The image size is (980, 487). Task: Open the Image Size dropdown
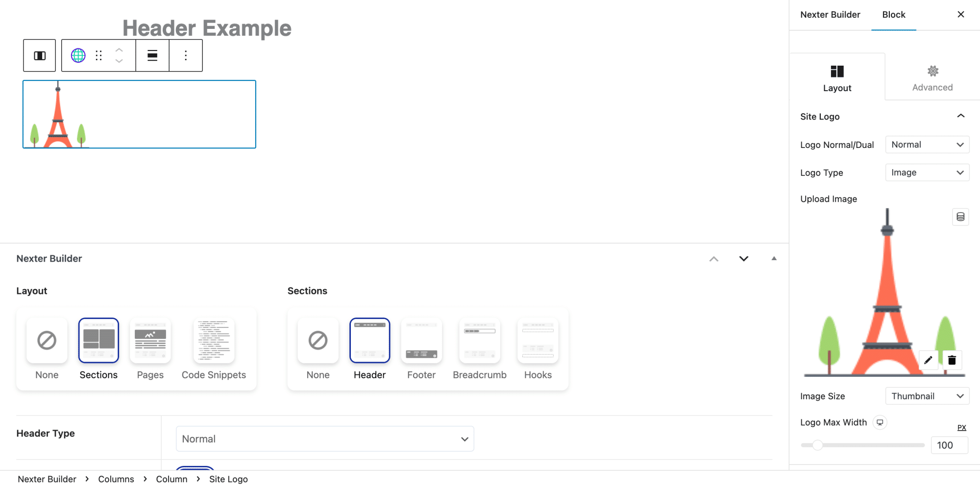pos(927,396)
